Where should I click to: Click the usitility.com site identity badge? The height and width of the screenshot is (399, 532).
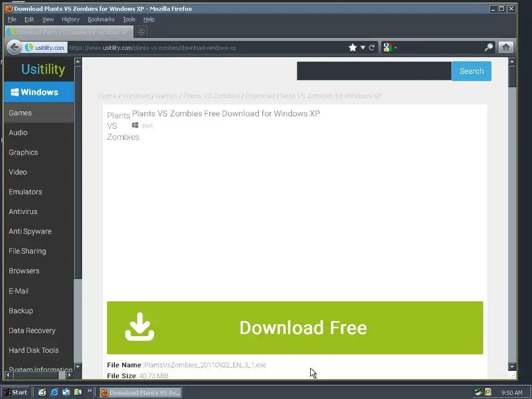[45, 47]
